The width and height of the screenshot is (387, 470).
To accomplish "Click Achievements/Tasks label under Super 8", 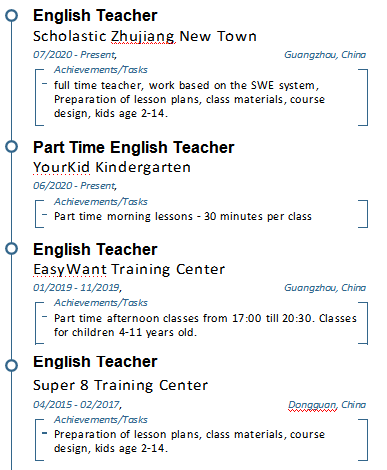I will (x=101, y=420).
